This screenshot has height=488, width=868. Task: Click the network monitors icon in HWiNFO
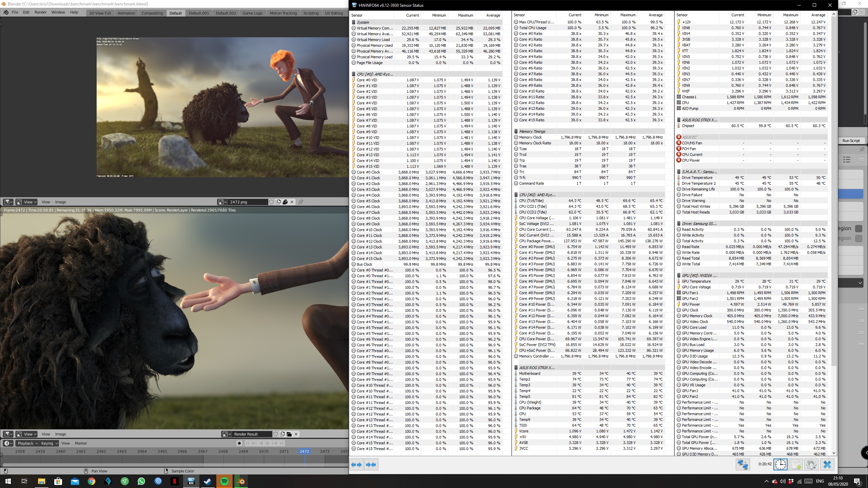[x=742, y=464]
